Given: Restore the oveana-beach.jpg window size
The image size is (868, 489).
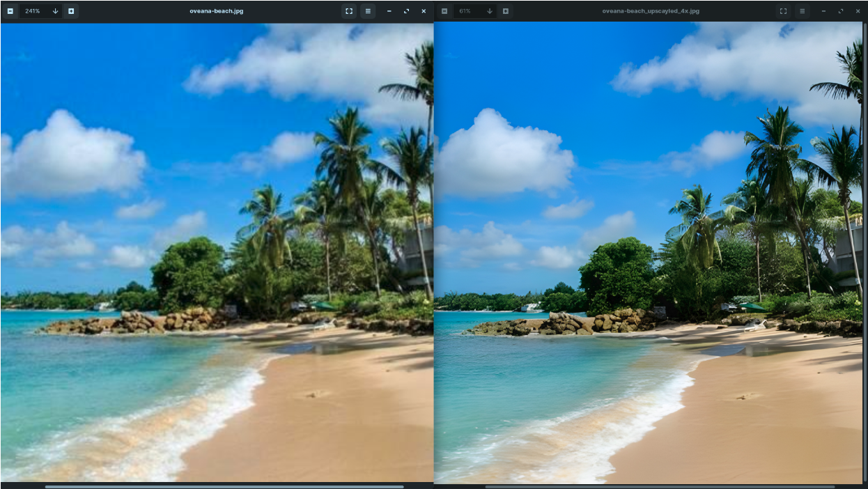Looking at the screenshot, I should 406,11.
